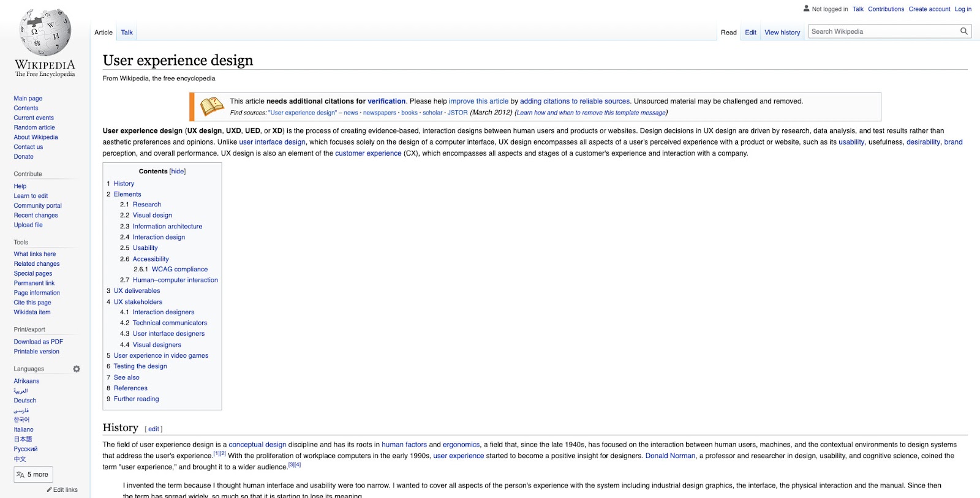Open the View history tab
The width and height of the screenshot is (980, 498).
[x=782, y=32]
